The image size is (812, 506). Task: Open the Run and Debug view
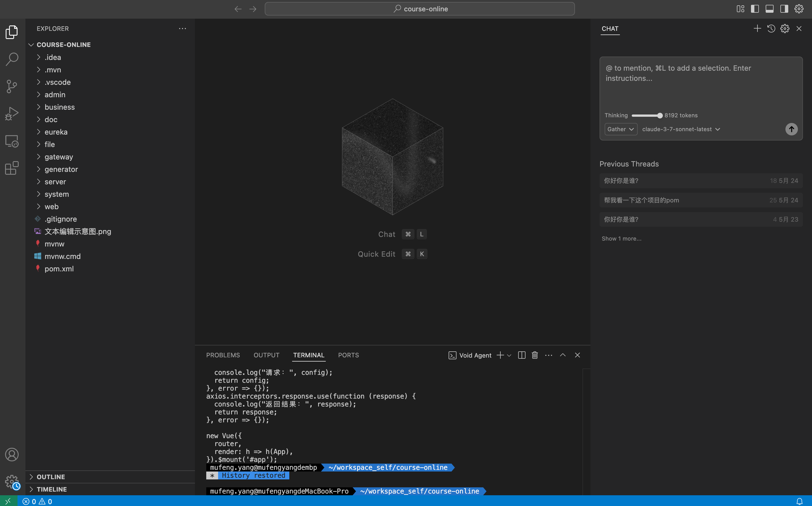coord(12,113)
